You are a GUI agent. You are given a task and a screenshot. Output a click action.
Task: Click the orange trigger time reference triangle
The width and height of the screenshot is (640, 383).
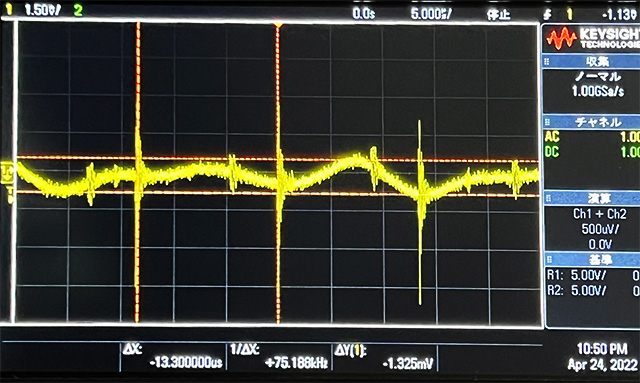[x=278, y=26]
